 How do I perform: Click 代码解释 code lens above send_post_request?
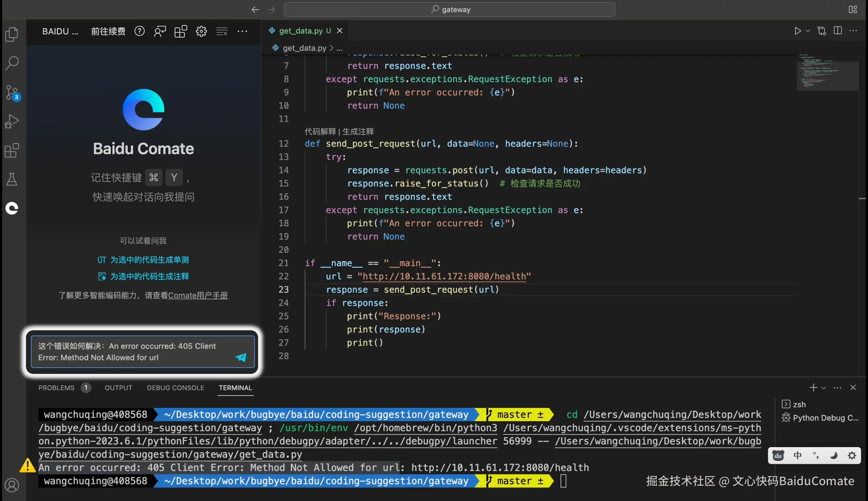tap(320, 132)
